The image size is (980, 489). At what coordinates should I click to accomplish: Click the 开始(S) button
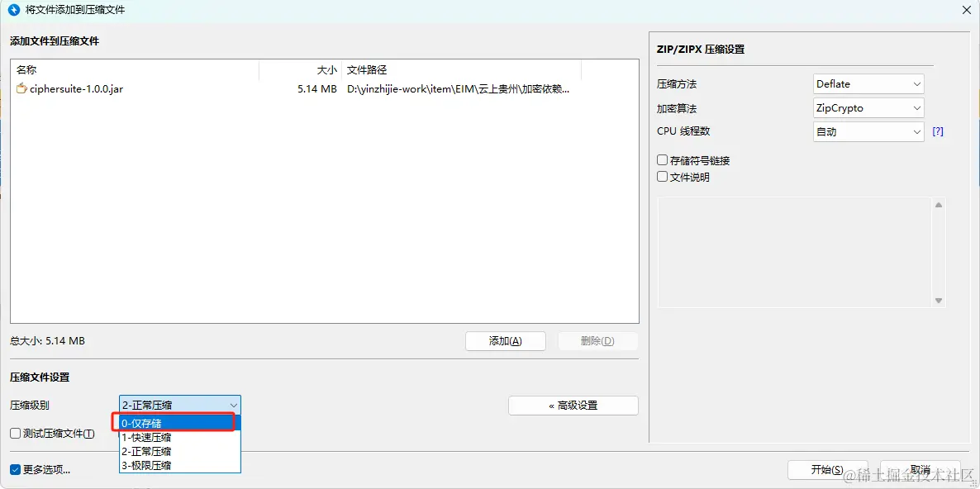(827, 469)
